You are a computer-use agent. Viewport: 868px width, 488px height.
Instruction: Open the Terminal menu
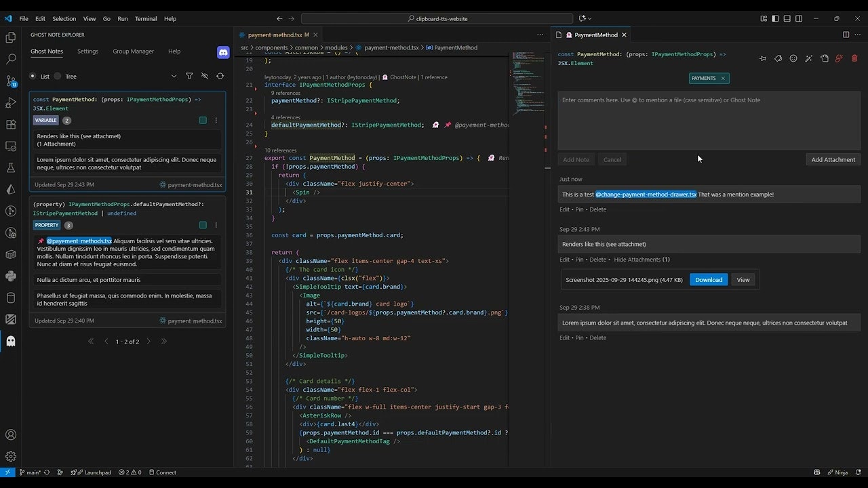pyautogui.click(x=146, y=19)
